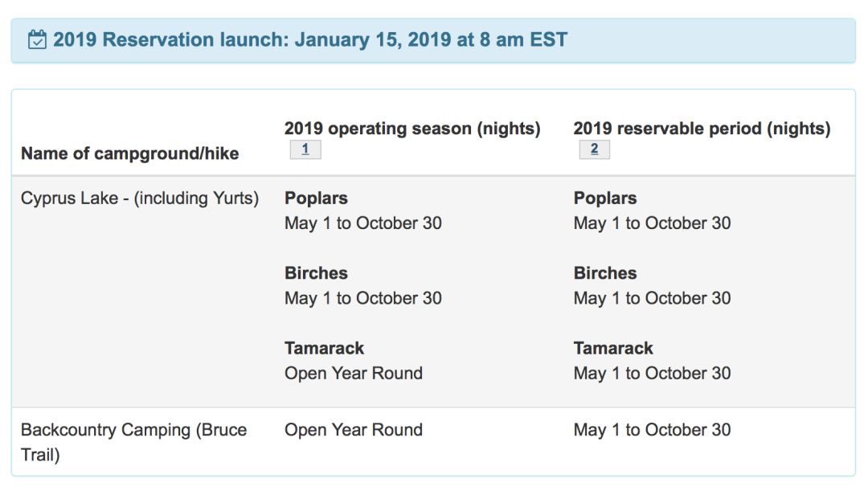This screenshot has width=868, height=495.
Task: Click Tamarack heading under operating season
Action: point(325,348)
